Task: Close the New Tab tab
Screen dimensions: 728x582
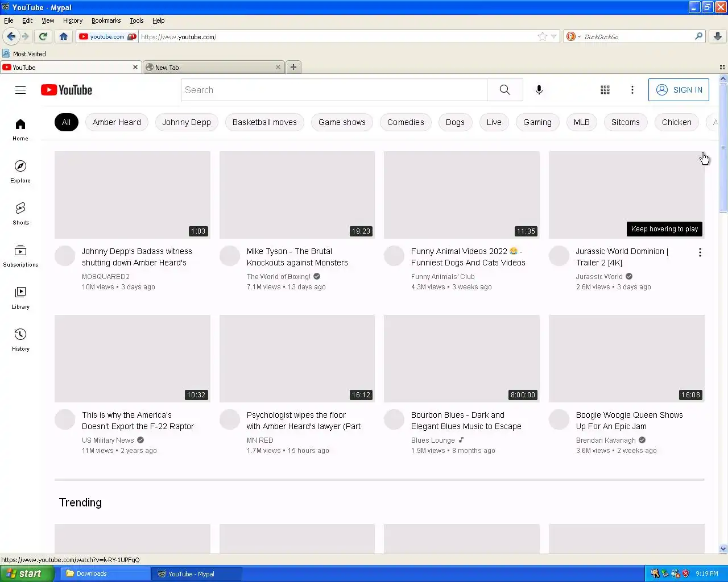Action: coord(278,67)
